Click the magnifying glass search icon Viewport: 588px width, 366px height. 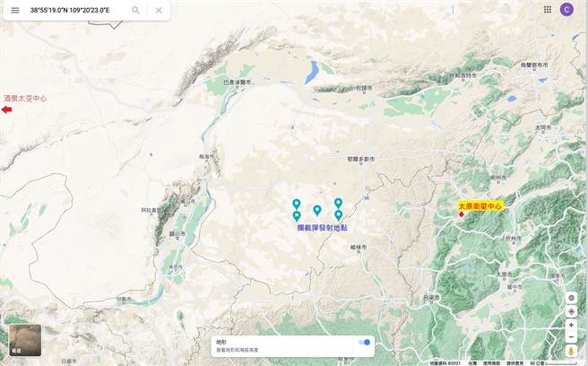[135, 10]
